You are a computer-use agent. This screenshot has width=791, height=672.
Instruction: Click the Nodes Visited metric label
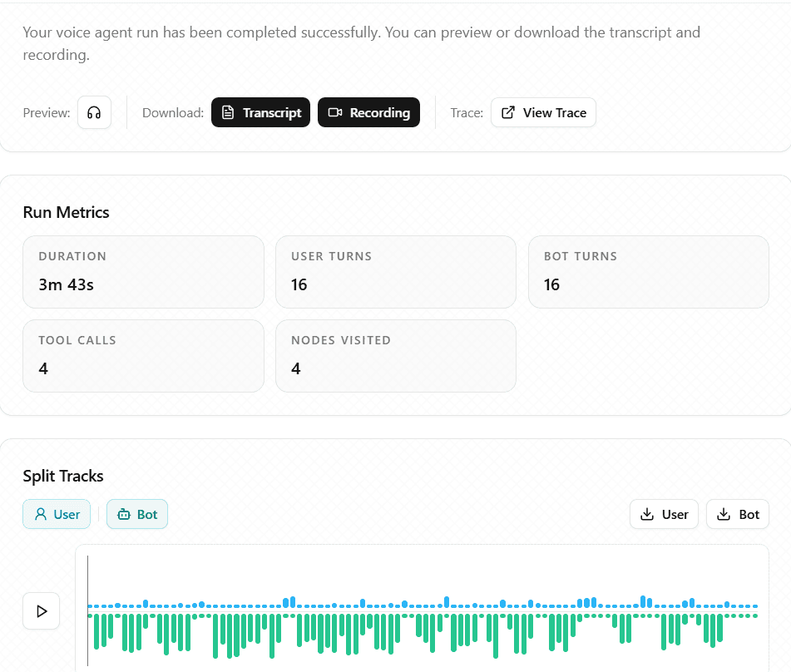341,340
